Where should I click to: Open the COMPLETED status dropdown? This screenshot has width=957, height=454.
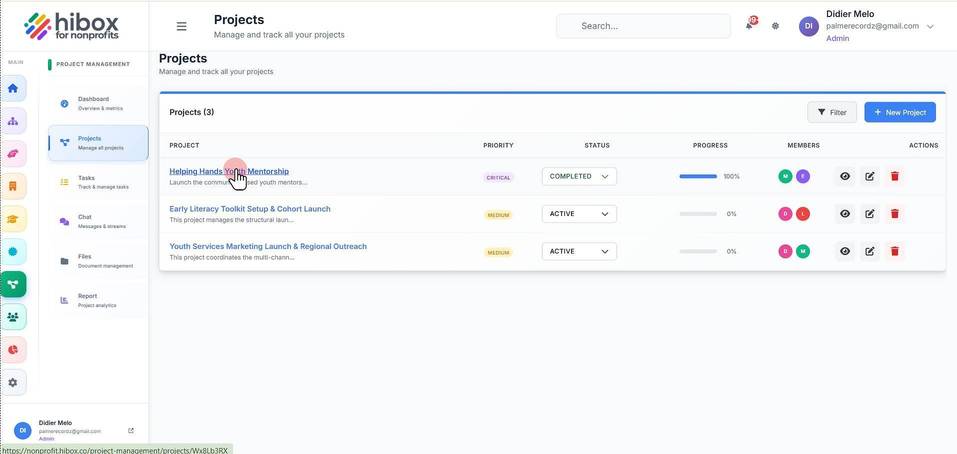click(x=579, y=176)
